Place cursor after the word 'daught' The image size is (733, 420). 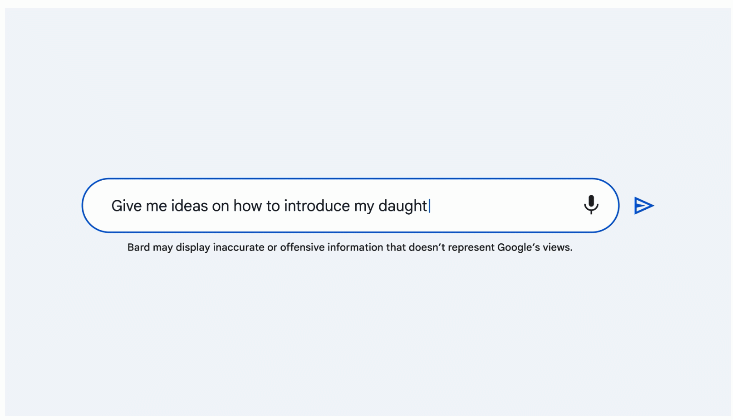click(x=429, y=206)
